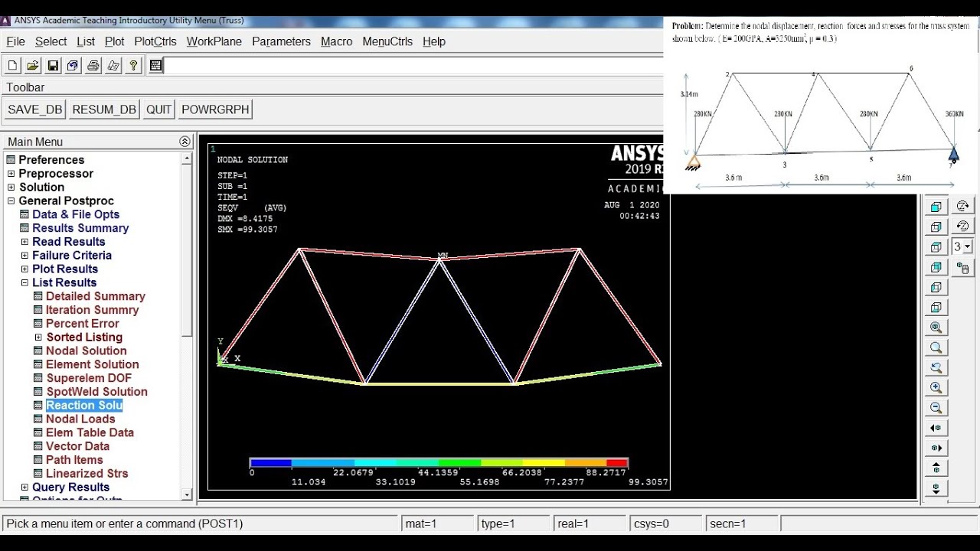Open Nodal Loads list item
Viewport: 980px width, 551px height.
pos(80,419)
